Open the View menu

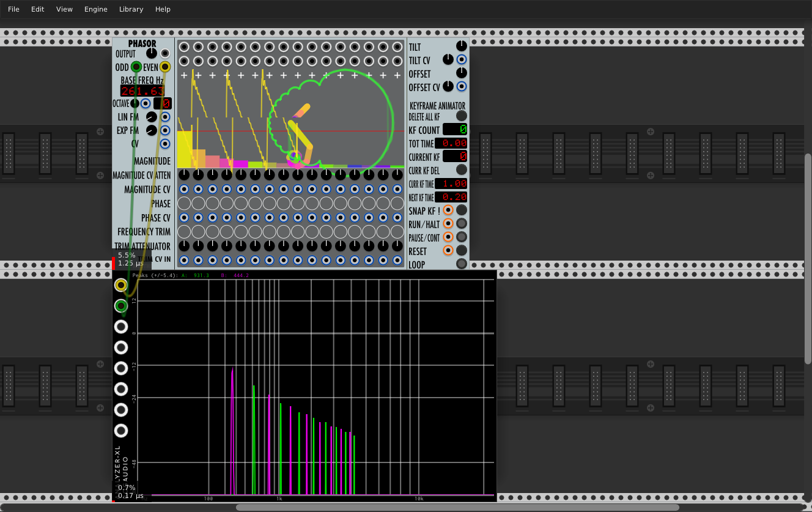point(64,9)
